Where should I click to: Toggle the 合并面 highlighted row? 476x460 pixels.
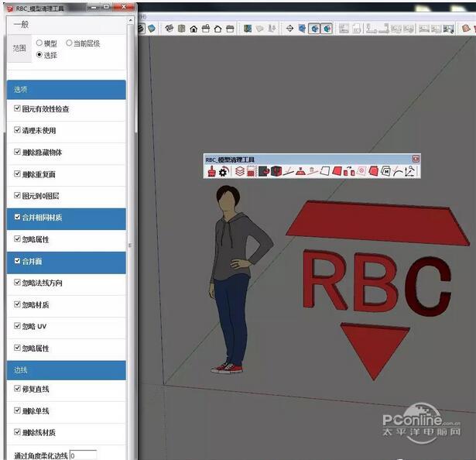[x=66, y=262]
